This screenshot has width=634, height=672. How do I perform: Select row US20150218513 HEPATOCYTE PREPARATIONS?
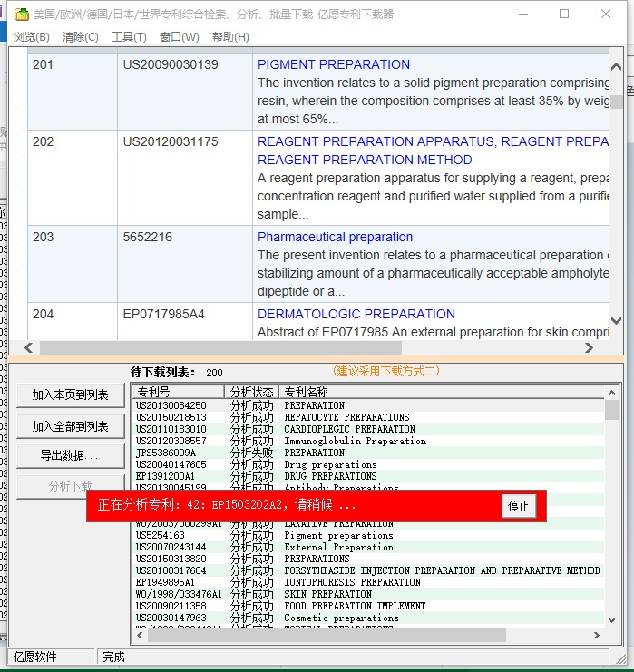click(368, 417)
